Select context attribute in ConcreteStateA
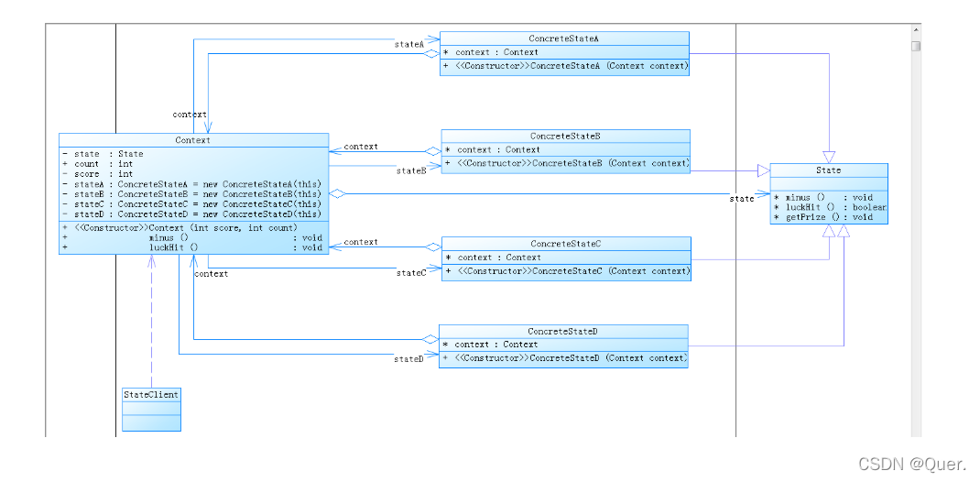 491,52
